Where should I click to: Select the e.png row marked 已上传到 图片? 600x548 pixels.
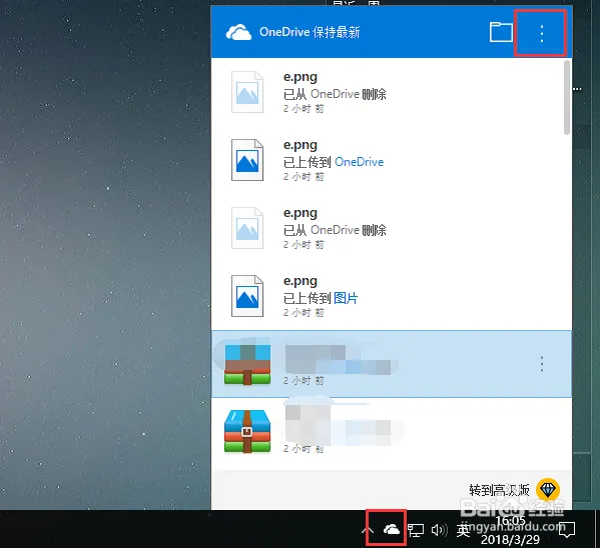click(x=387, y=296)
